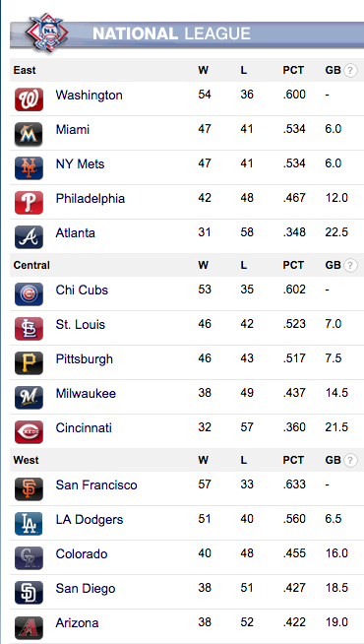364x644 pixels.
Task: Open the San Diego team link
Action: coord(86,589)
